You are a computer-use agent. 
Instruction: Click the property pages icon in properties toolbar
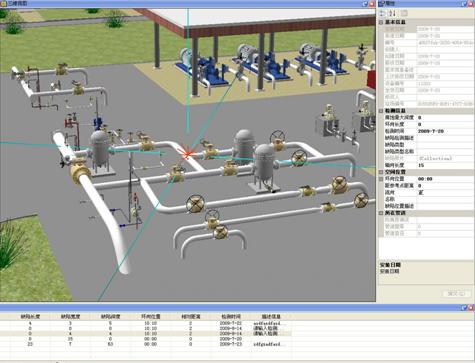pyautogui.click(x=404, y=13)
